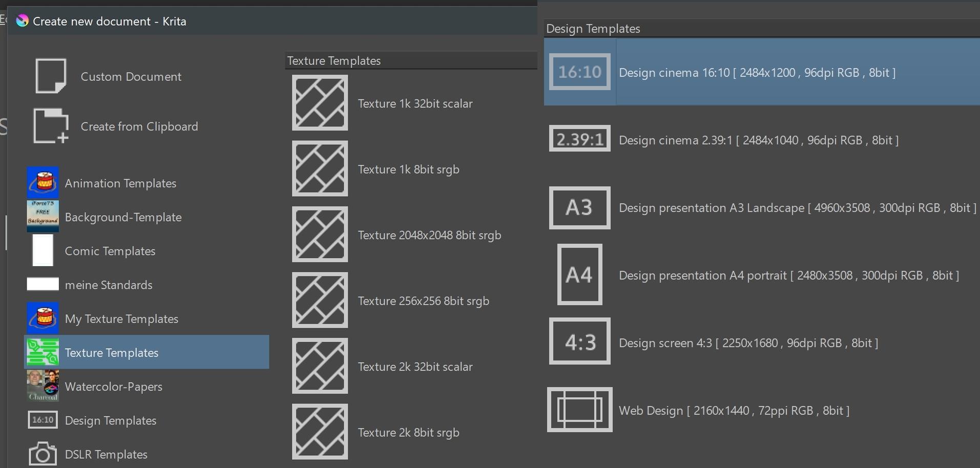Select My Texture Templates category
Viewport: 980px width, 468px height.
tap(121, 318)
